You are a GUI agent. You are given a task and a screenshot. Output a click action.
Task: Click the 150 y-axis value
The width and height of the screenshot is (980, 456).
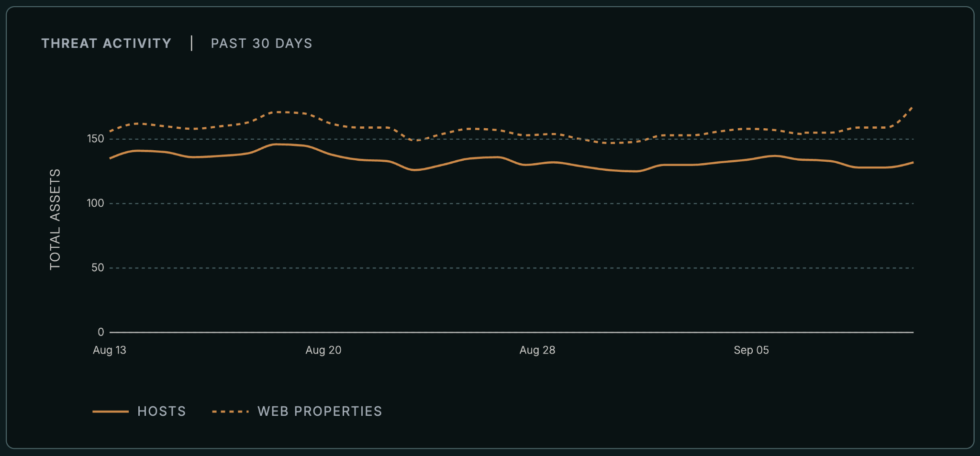tap(95, 139)
